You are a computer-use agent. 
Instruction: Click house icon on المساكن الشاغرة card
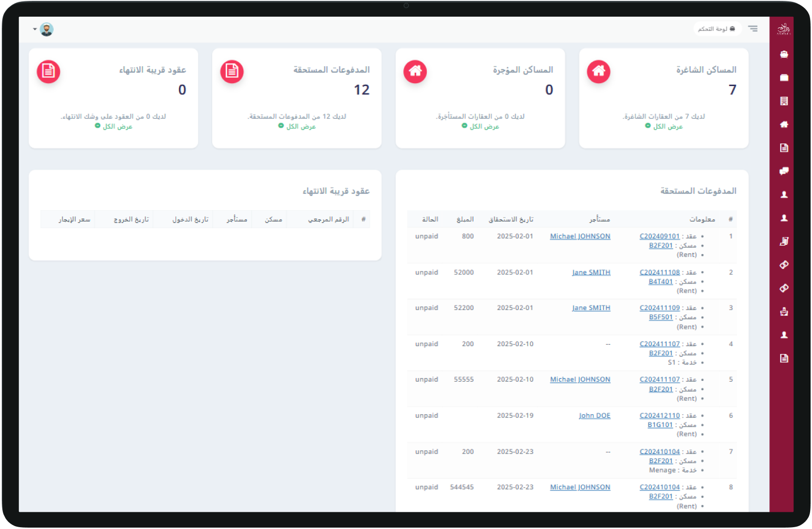(598, 71)
